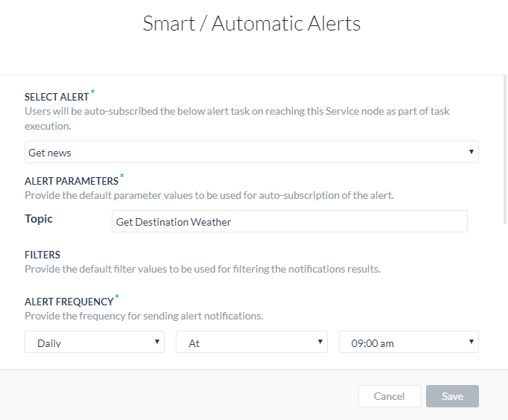Open the 09:00 am time dropdown
This screenshot has width=508, height=420.
click(x=408, y=342)
